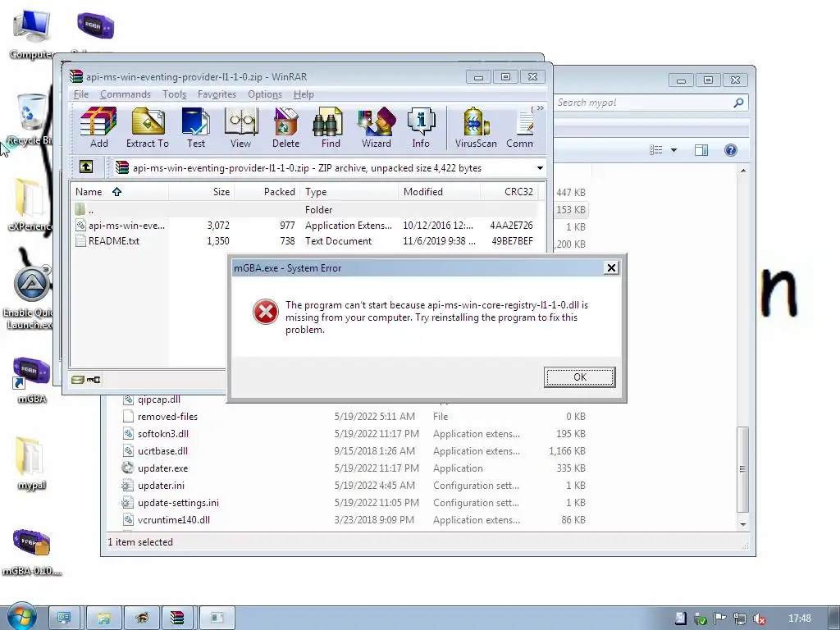The width and height of the screenshot is (840, 630).
Task: Select the parent folder ".." row
Action: click(x=304, y=209)
